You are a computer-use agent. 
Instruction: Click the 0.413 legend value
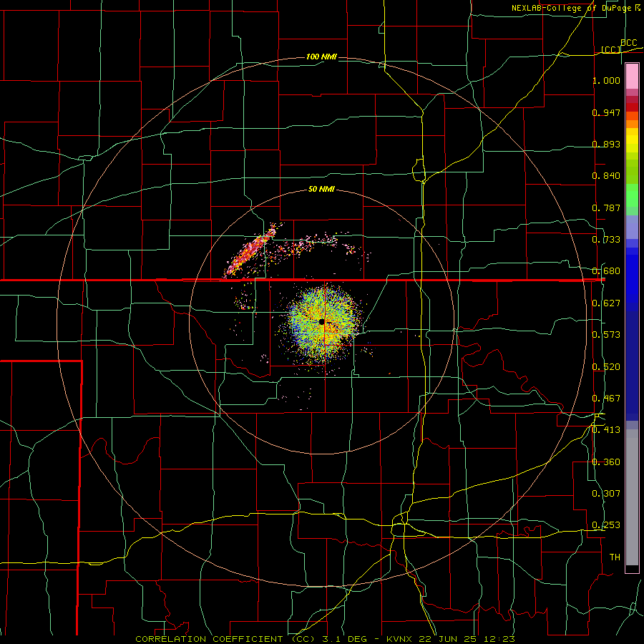pos(606,430)
